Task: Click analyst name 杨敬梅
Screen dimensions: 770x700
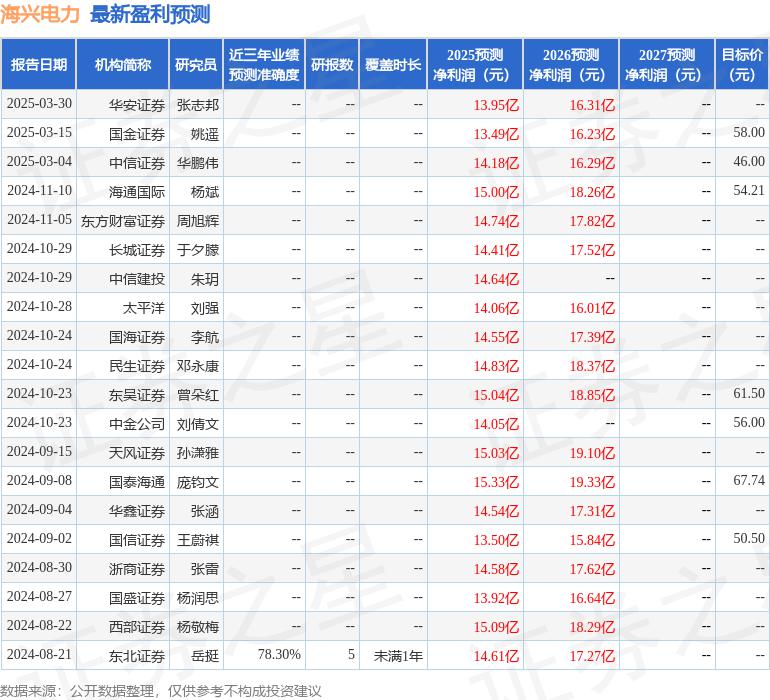Action: point(197,627)
